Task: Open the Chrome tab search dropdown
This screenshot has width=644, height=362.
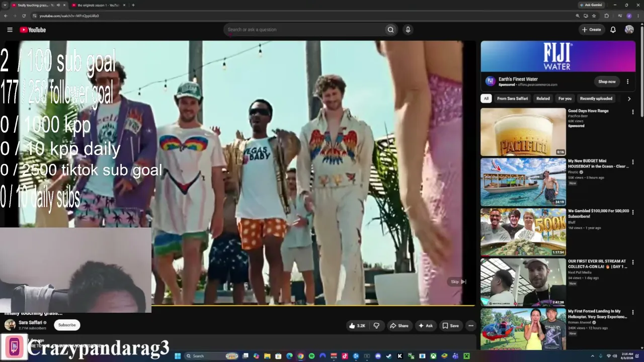Action: tap(6, 5)
